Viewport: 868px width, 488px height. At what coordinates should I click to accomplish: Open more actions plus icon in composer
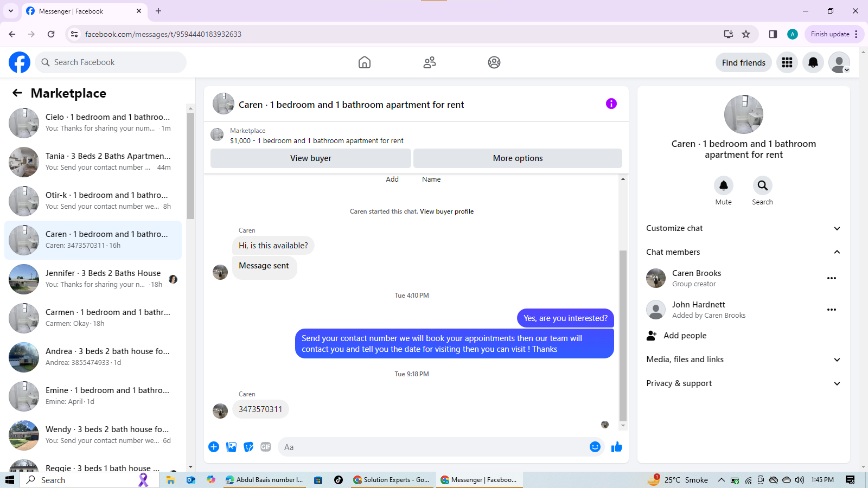pos(214,447)
